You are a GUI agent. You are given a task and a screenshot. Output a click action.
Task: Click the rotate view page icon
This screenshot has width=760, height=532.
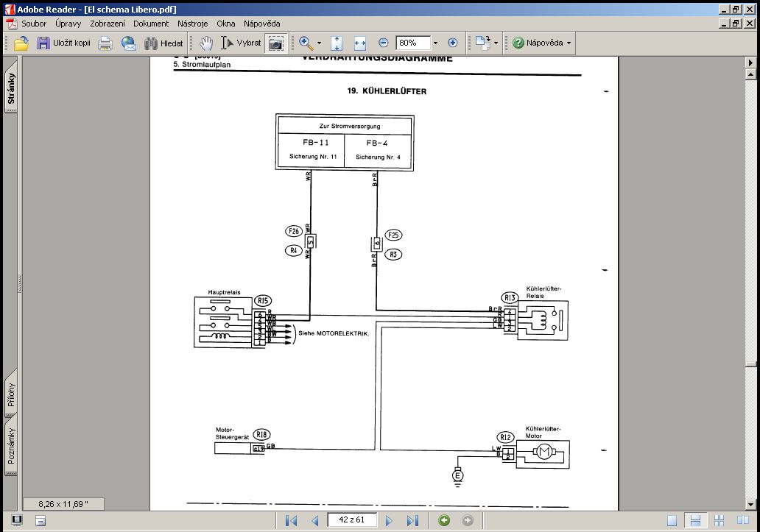pos(483,43)
